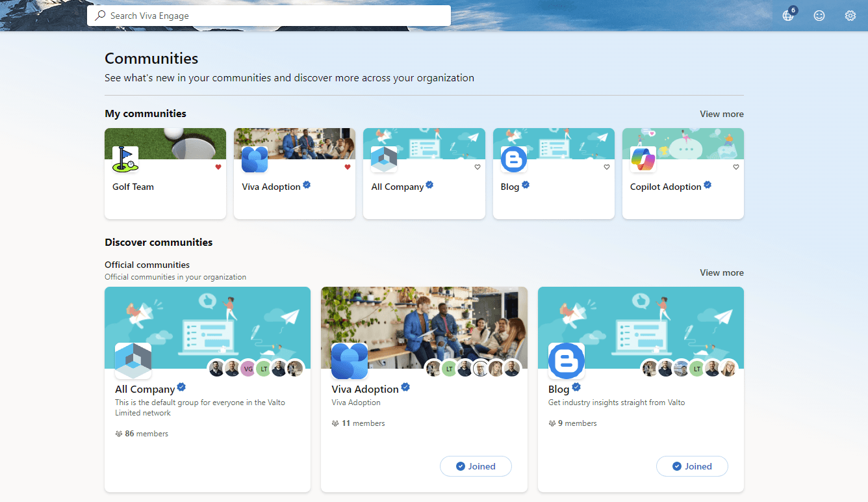This screenshot has height=502, width=868.
Task: Toggle Joined button on Viva Adoption card
Action: click(476, 466)
